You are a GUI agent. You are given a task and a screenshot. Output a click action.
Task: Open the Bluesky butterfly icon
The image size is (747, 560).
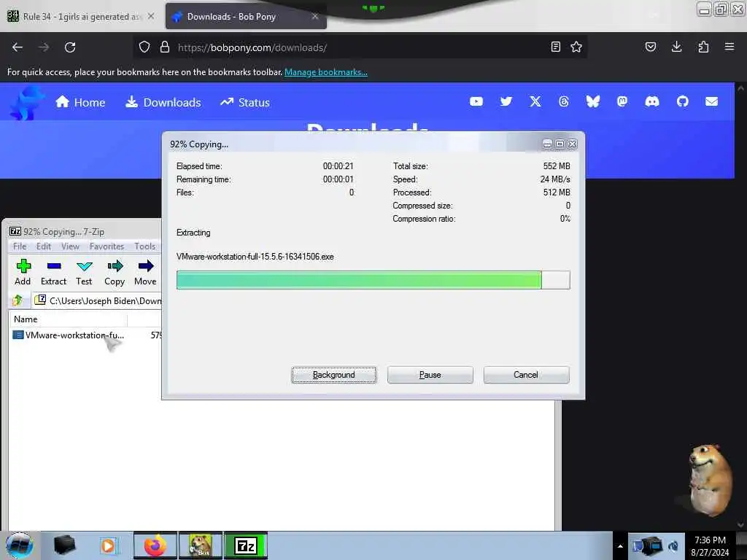[x=592, y=101]
